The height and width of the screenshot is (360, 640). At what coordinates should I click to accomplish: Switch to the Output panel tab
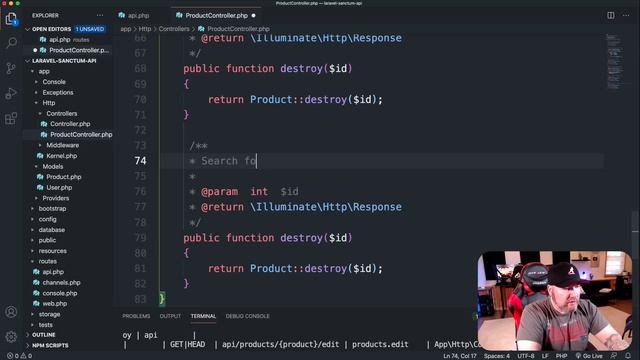click(x=170, y=316)
